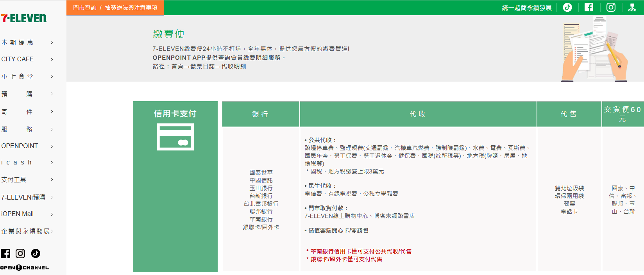
Task: Expand the 寄件 menu arrow
Action: pyautogui.click(x=52, y=112)
